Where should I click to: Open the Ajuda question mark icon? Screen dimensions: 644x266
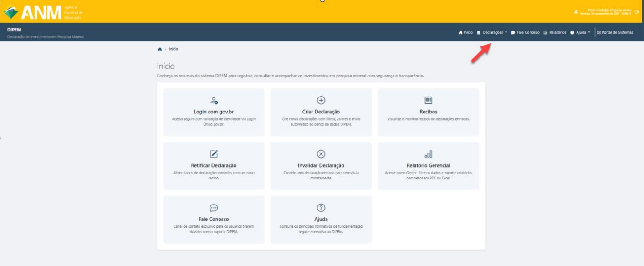click(322, 208)
